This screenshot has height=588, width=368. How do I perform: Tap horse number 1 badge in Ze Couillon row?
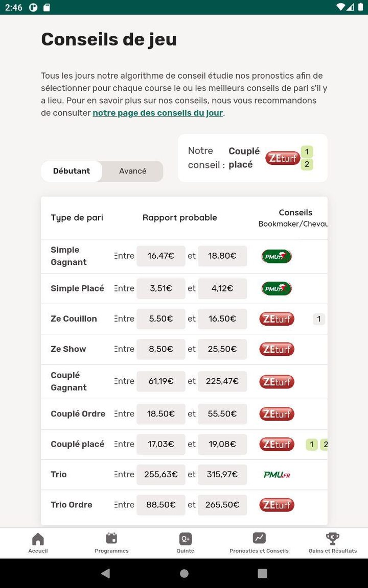(318, 320)
